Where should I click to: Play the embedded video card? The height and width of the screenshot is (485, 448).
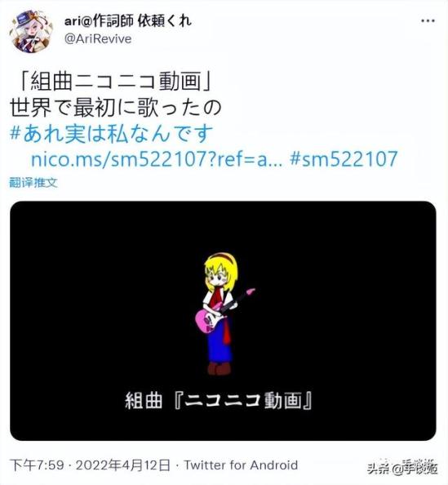click(223, 321)
